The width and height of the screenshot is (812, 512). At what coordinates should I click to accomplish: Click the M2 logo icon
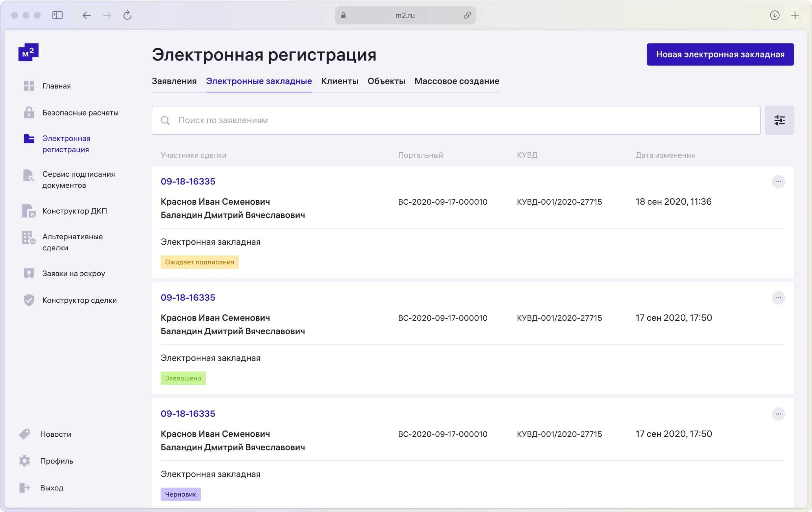(28, 52)
